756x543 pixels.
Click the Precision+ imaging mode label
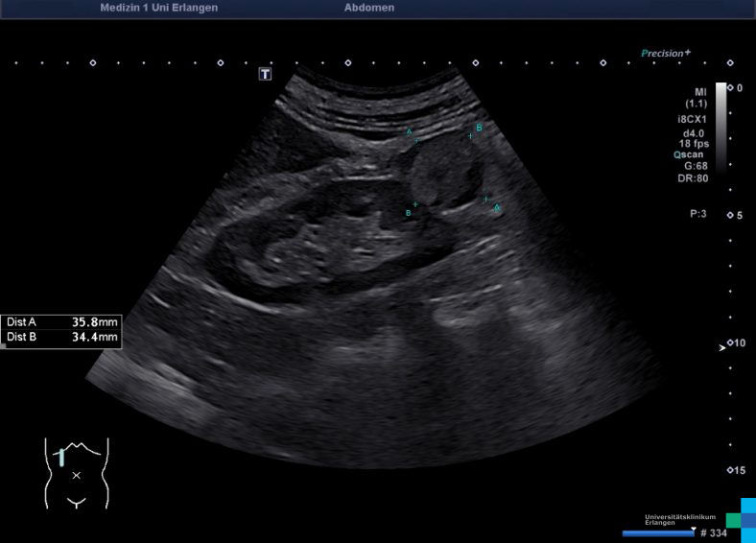pyautogui.click(x=667, y=54)
